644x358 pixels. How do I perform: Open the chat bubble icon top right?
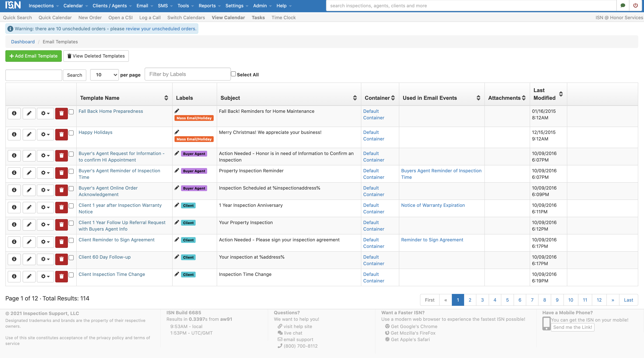(x=623, y=6)
